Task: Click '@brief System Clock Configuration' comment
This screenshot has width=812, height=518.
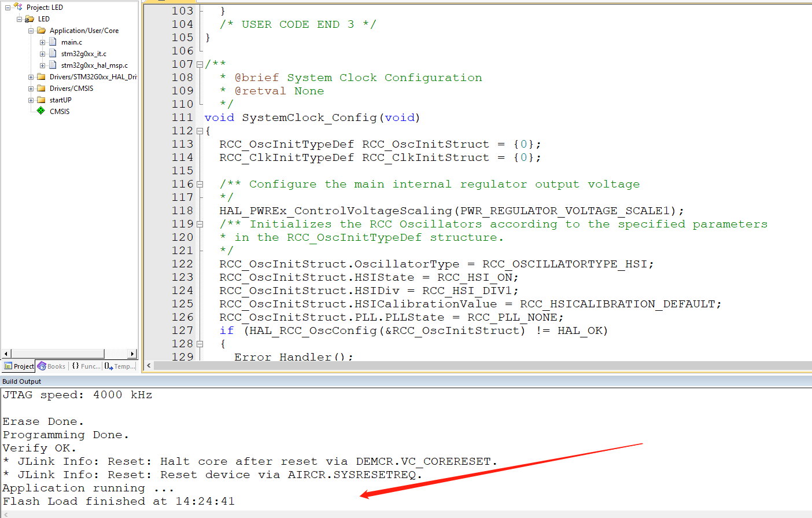Action: [358, 78]
